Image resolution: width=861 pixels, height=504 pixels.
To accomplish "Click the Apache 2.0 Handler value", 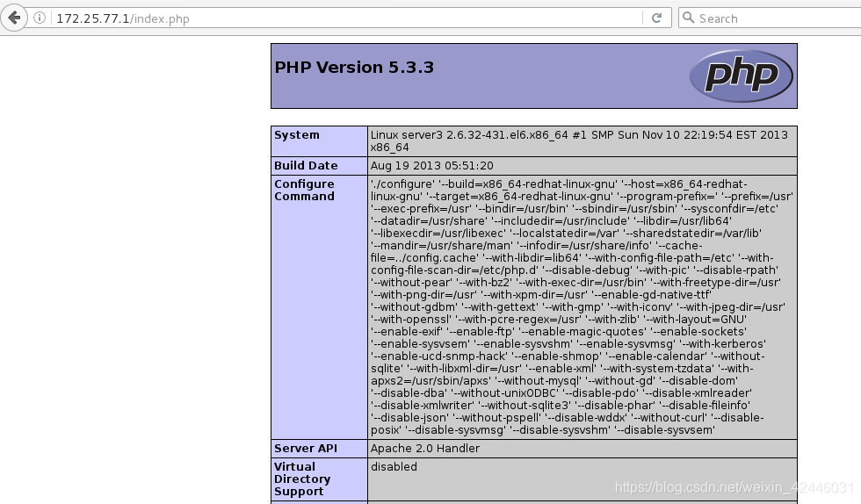I will 425,449.
